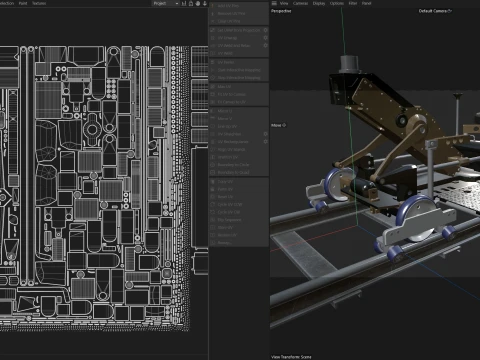The height and width of the screenshot is (360, 480).
Task: Open the viewport Filter menu
Action: (x=353, y=3)
